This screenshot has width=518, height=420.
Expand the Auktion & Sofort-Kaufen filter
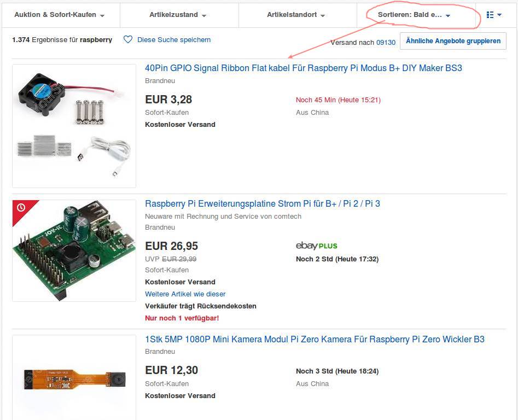point(60,15)
